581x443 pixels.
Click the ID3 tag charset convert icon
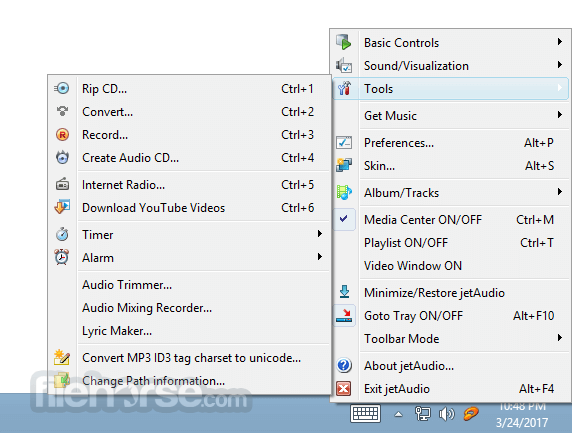click(62, 357)
